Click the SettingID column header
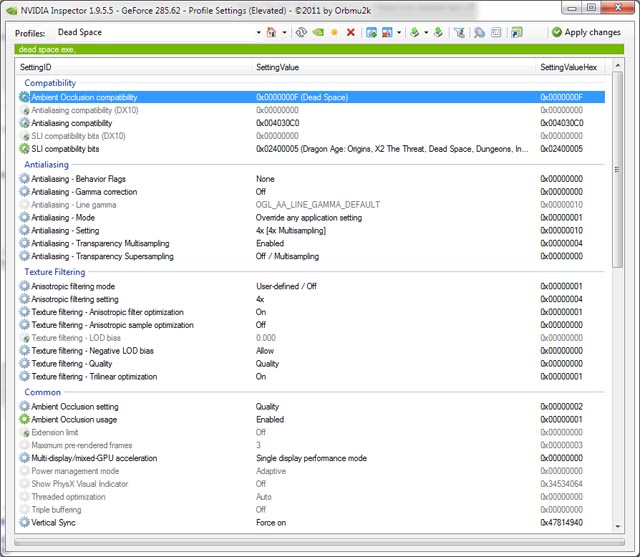This screenshot has width=640, height=557. pyautogui.click(x=130, y=66)
